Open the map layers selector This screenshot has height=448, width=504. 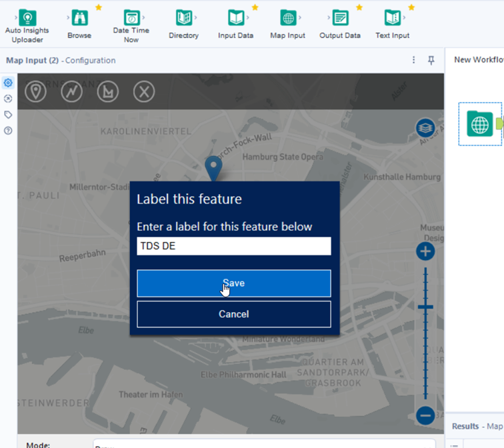[425, 127]
